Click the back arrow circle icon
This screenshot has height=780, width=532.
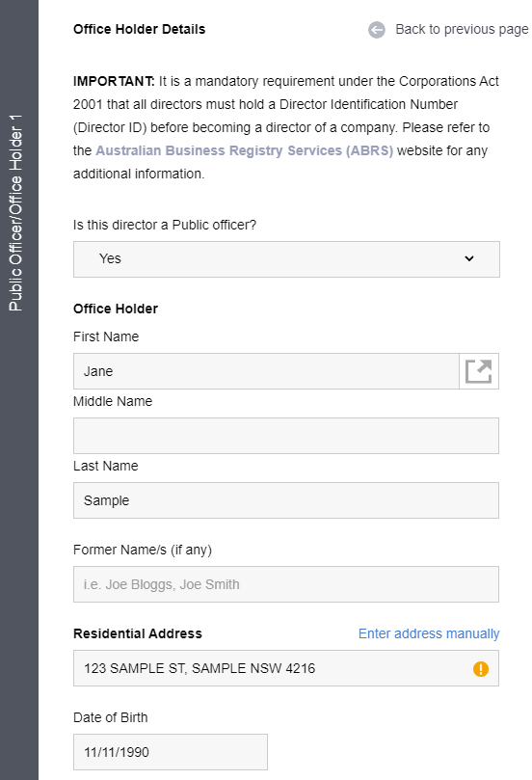pyautogui.click(x=377, y=30)
